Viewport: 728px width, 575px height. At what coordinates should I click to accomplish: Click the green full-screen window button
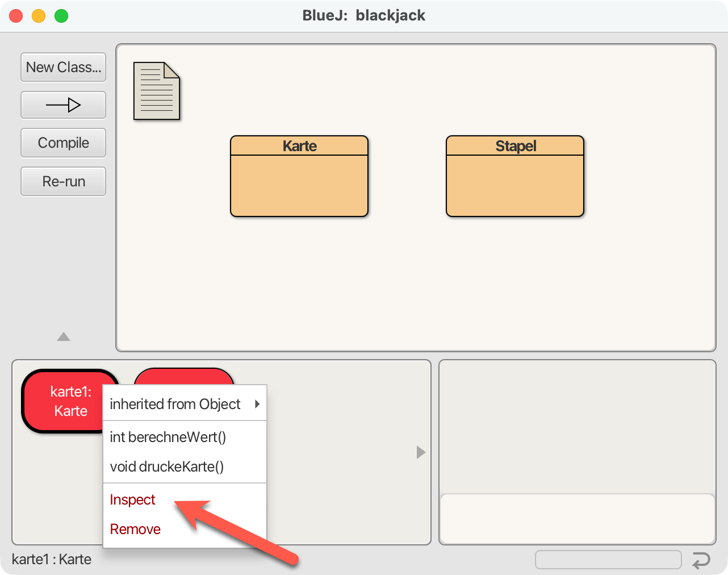point(61,16)
